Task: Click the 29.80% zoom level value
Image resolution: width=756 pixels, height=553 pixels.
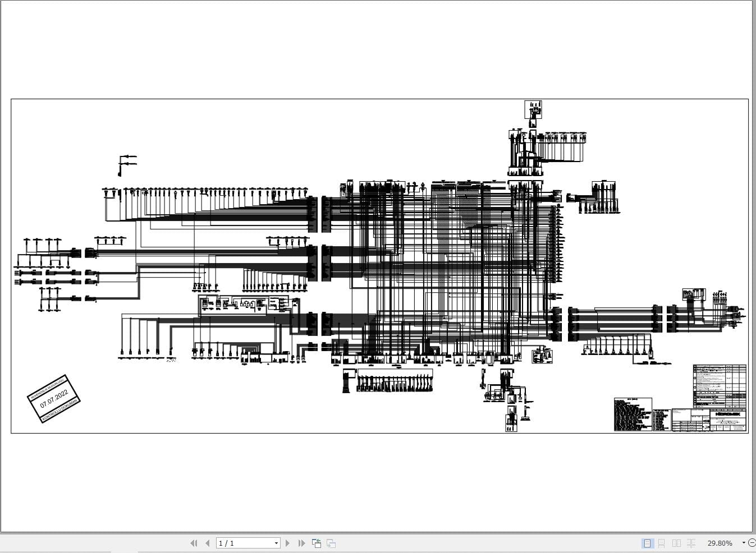Action: click(720, 543)
